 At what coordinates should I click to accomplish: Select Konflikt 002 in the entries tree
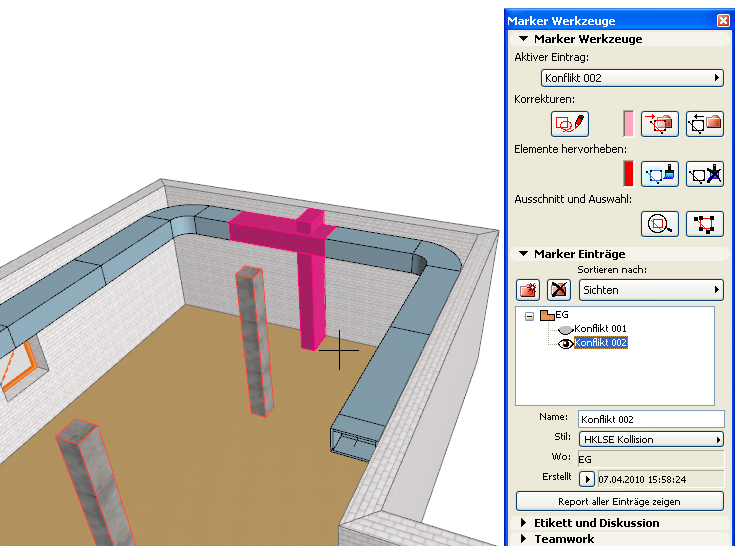click(x=600, y=343)
